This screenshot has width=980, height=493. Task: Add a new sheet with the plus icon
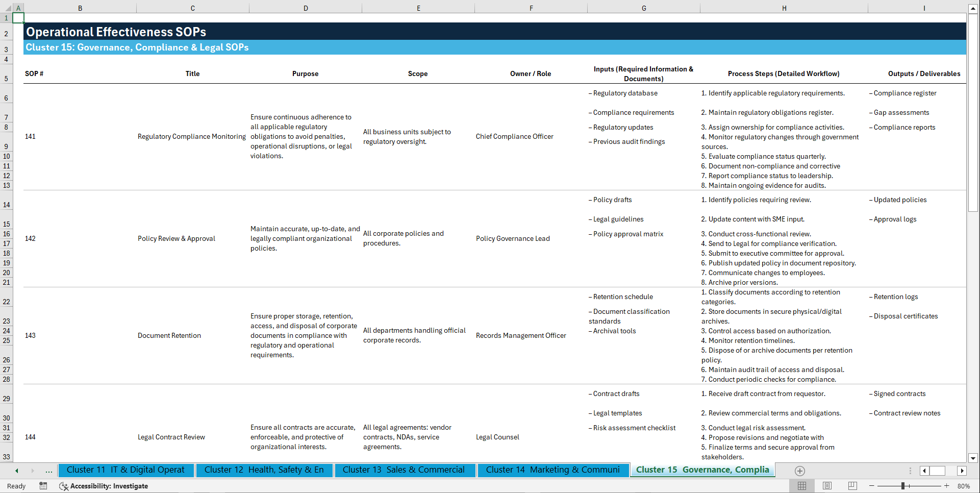tap(800, 471)
